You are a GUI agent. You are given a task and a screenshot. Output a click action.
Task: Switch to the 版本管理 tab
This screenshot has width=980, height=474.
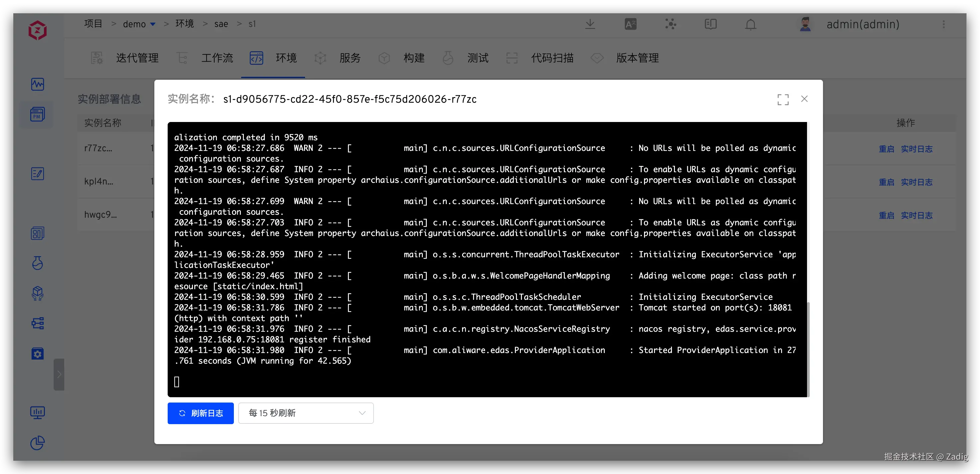coord(637,58)
